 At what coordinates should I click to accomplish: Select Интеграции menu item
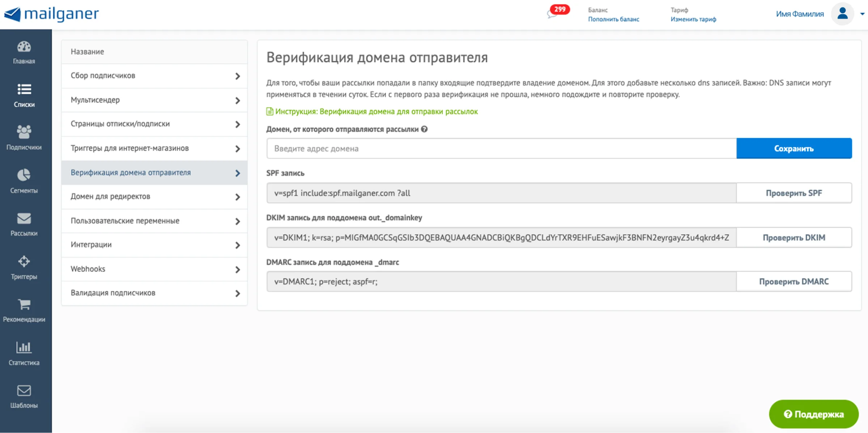pos(154,245)
